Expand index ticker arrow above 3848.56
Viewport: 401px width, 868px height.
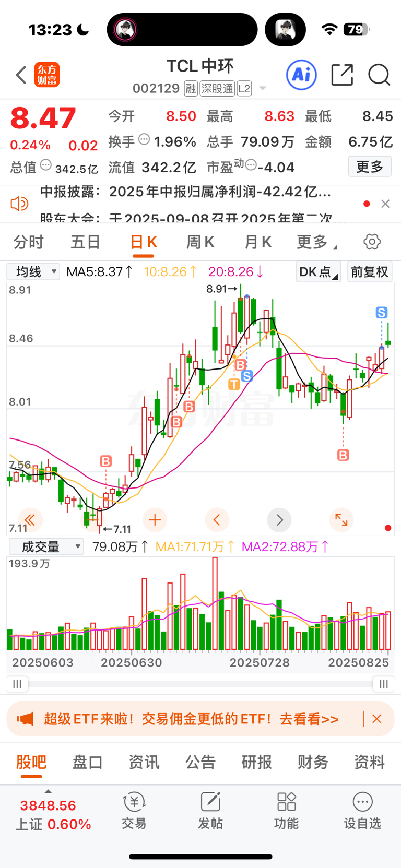pos(48,791)
